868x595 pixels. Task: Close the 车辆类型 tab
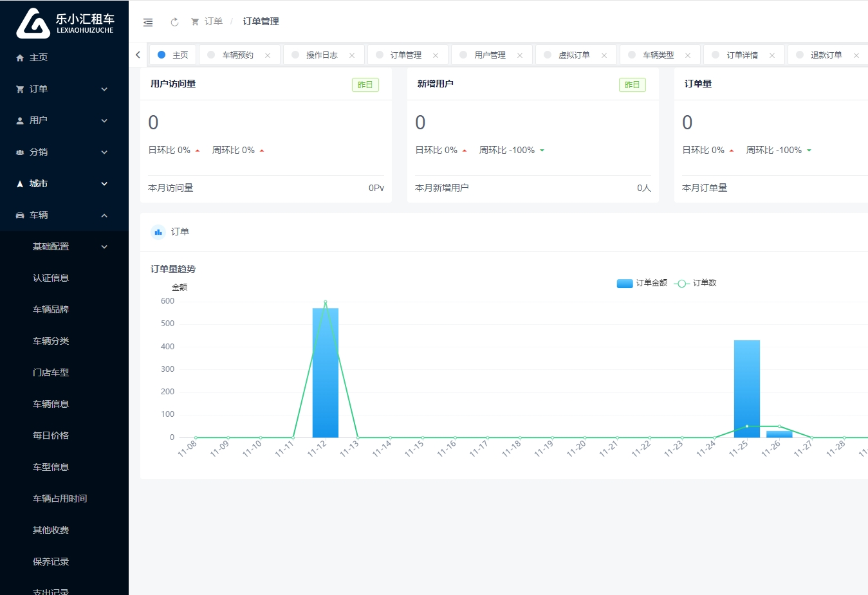(x=688, y=55)
